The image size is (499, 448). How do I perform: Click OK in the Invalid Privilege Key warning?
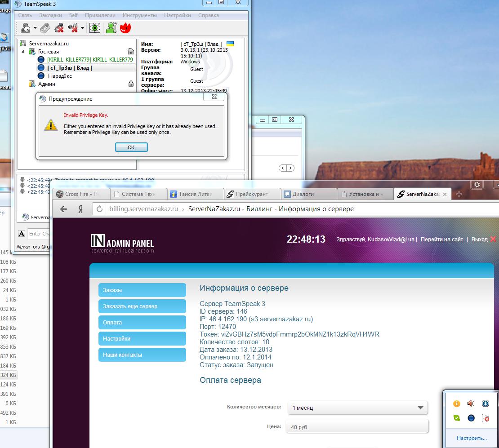(x=131, y=147)
